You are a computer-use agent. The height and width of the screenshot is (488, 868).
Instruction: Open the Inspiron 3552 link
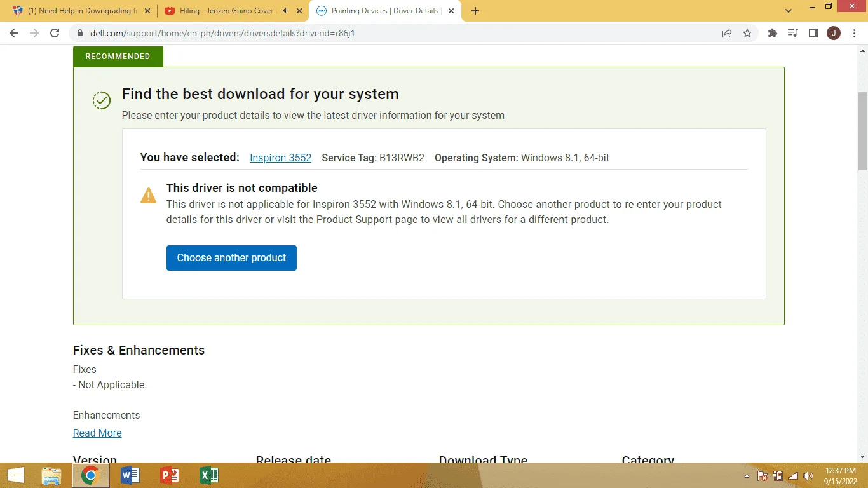coord(280,158)
